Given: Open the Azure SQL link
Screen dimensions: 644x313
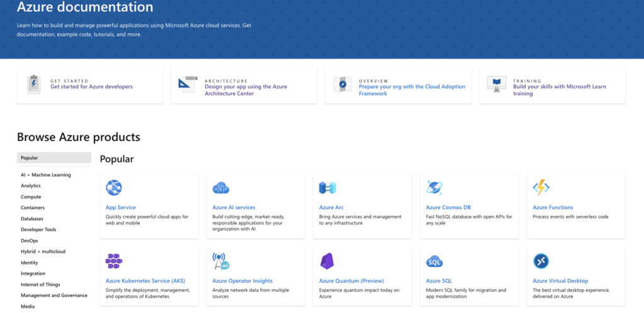Looking at the screenshot, I should (439, 281).
